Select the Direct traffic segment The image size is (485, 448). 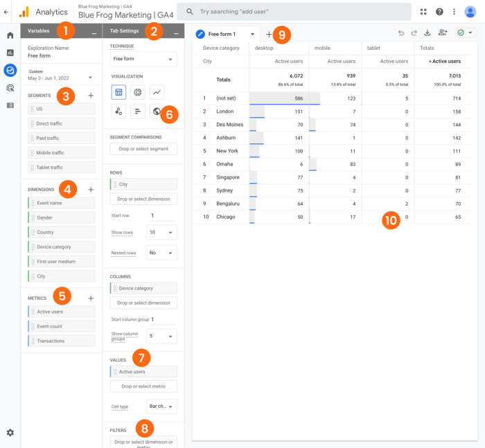(x=62, y=123)
